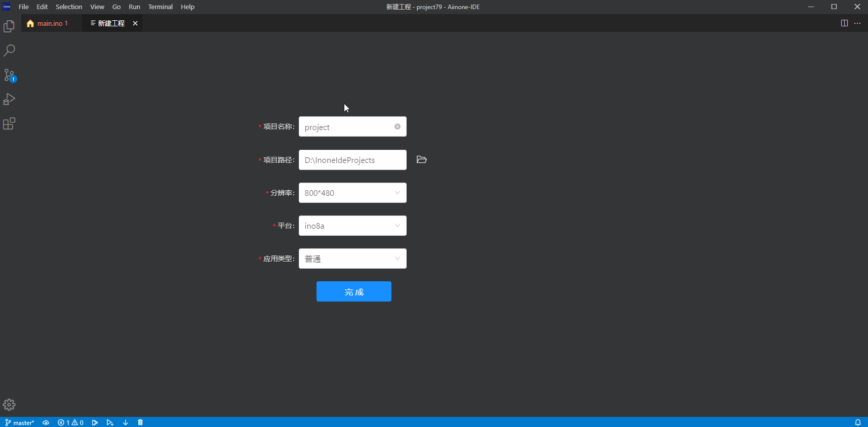The height and width of the screenshot is (427, 868).
Task: Click the down arrow download icon in the status bar
Action: pos(126,422)
